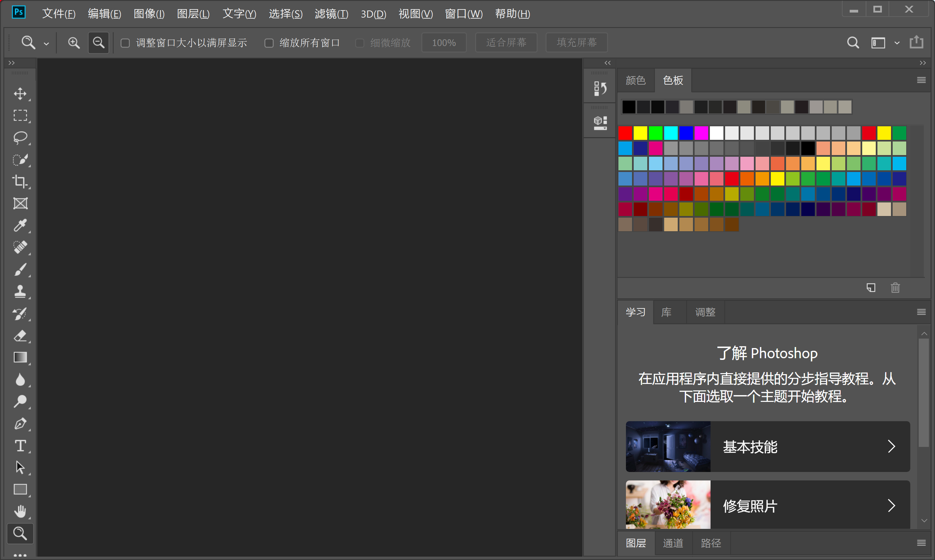Select the Hand tool
The height and width of the screenshot is (560, 935).
click(20, 512)
